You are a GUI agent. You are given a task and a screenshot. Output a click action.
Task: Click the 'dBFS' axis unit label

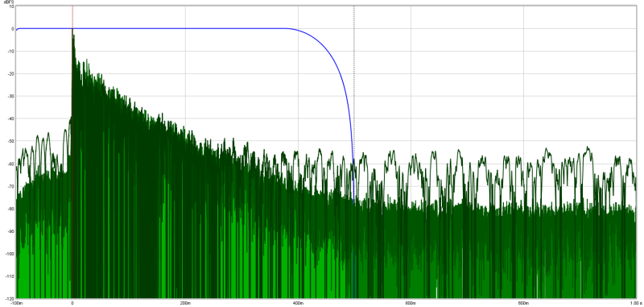click(8, 2)
